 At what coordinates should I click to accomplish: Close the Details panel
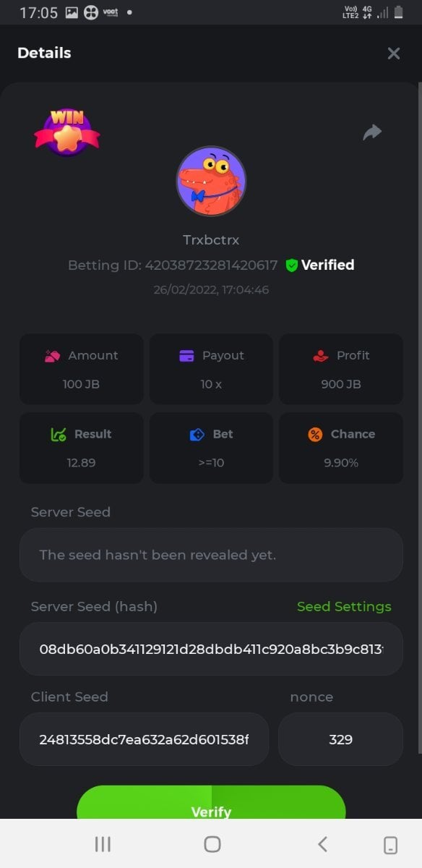pos(394,53)
